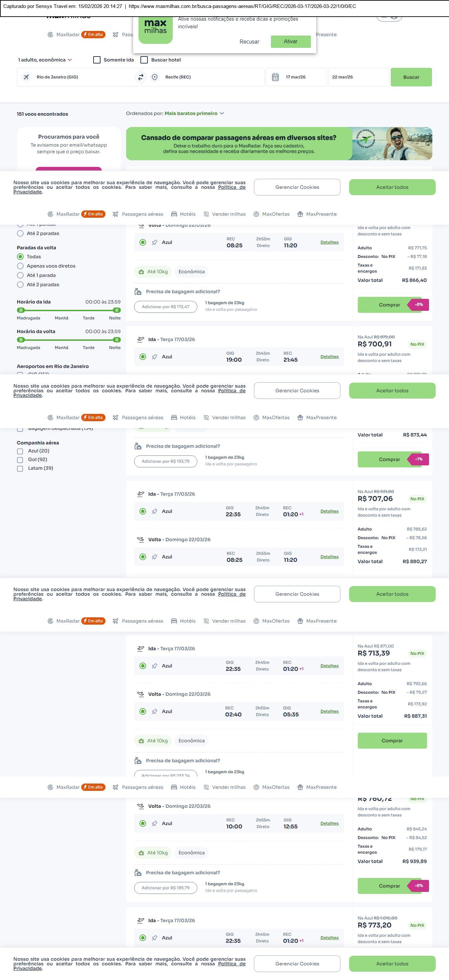Image resolution: width=449 pixels, height=980 pixels.
Task: Click the baggage icon by Precisa de bagagem adicional
Action: click(x=138, y=292)
